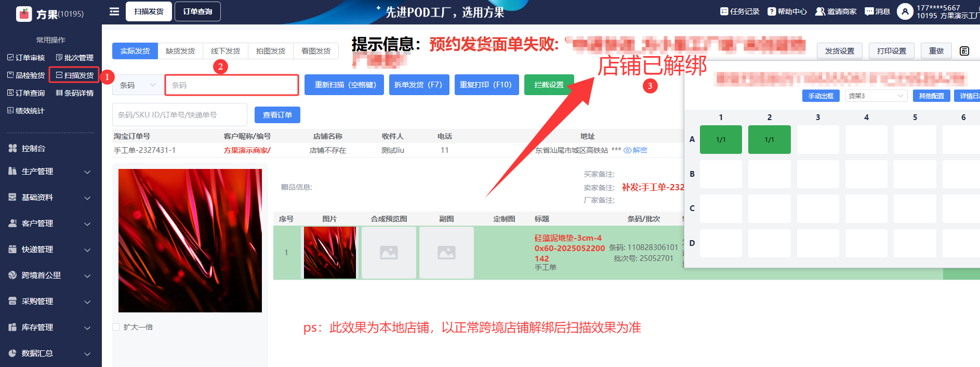Focus the 条码 scan input field
Image resolution: width=980 pixels, height=367 pixels.
point(232,85)
